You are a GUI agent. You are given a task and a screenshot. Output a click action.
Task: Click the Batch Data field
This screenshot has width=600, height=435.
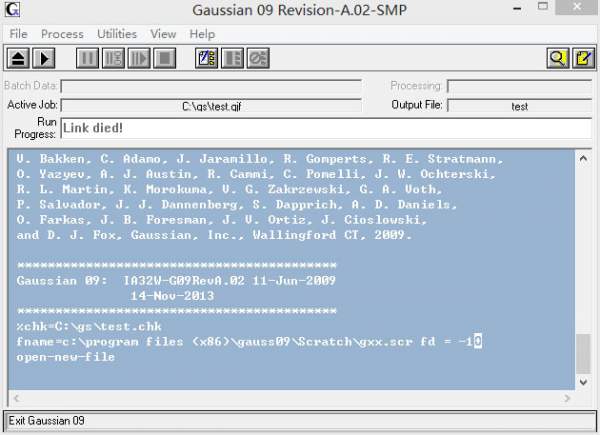211,86
